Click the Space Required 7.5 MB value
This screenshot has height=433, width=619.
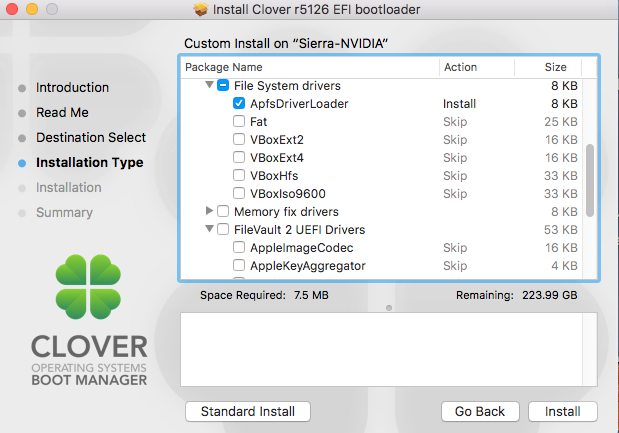pos(311,295)
